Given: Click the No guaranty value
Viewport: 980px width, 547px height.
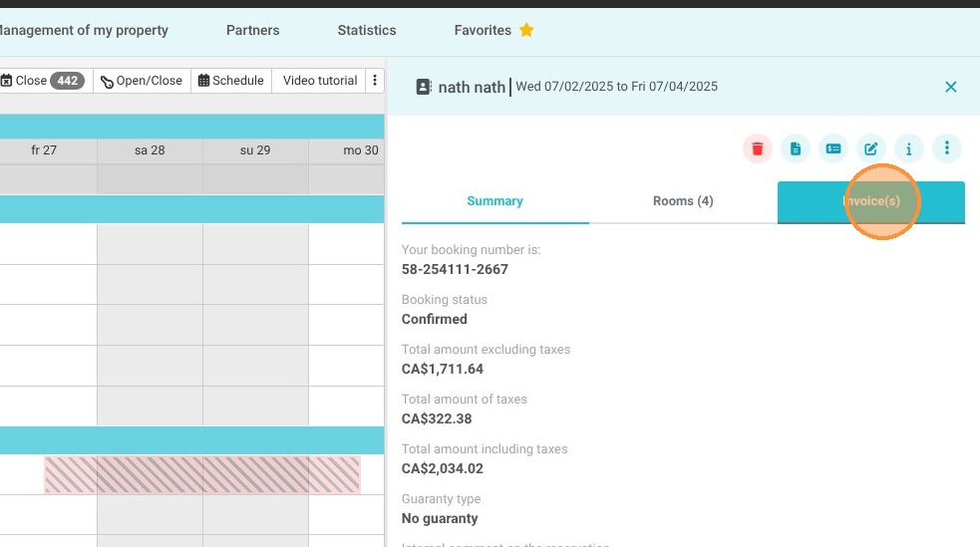Looking at the screenshot, I should tap(440, 519).
